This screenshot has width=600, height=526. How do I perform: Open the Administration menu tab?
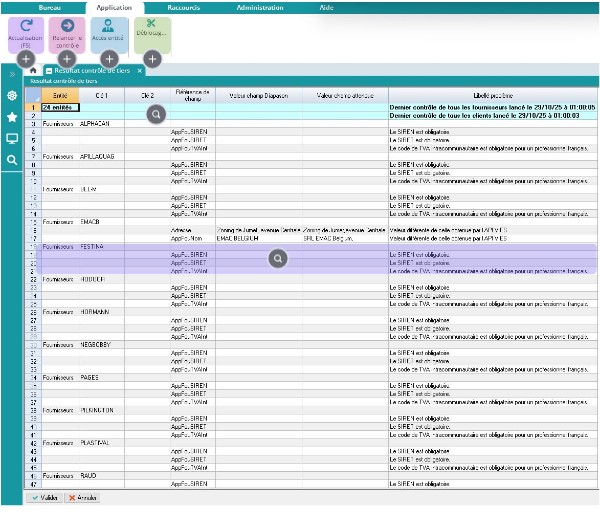click(x=258, y=6)
